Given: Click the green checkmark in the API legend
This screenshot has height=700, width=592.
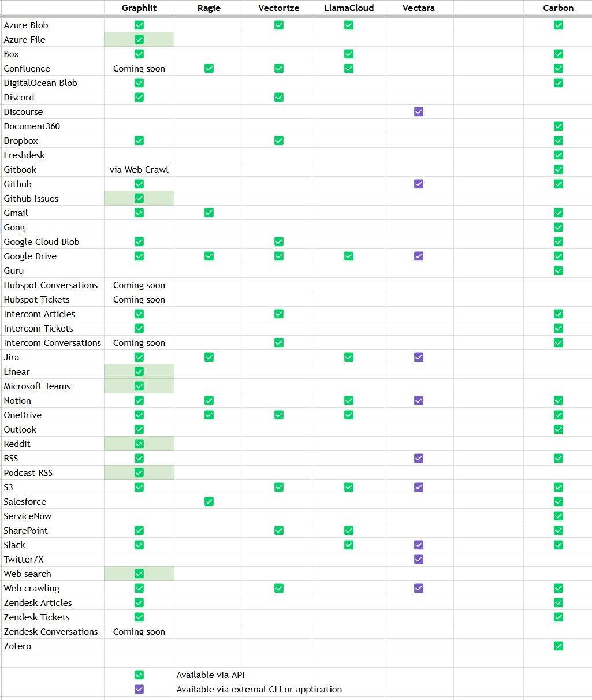Looking at the screenshot, I should click(139, 675).
